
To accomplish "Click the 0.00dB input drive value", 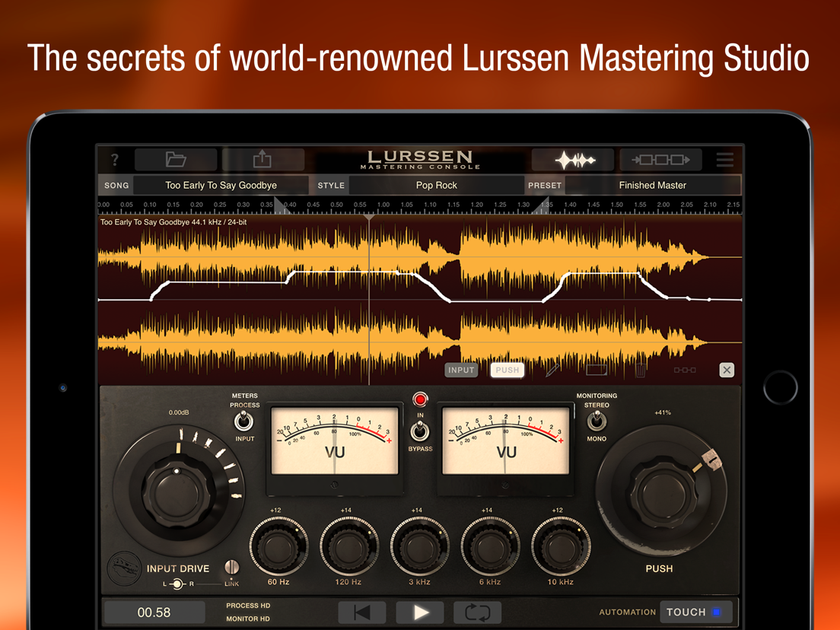I will click(x=178, y=412).
